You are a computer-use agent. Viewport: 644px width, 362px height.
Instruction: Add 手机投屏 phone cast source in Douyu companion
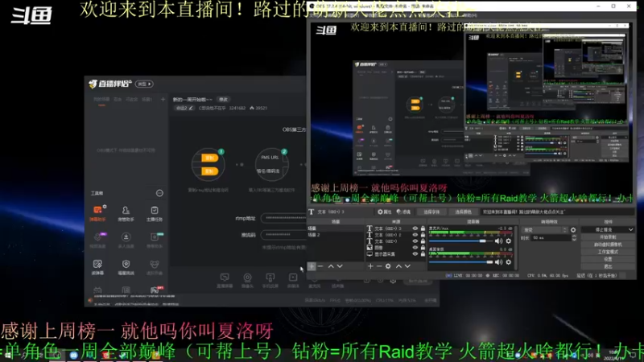[x=270, y=281]
